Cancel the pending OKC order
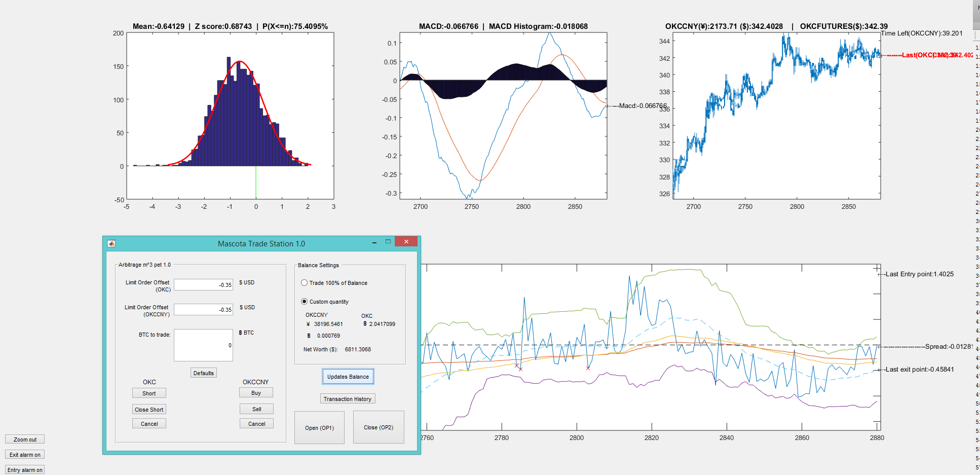 tap(148, 423)
